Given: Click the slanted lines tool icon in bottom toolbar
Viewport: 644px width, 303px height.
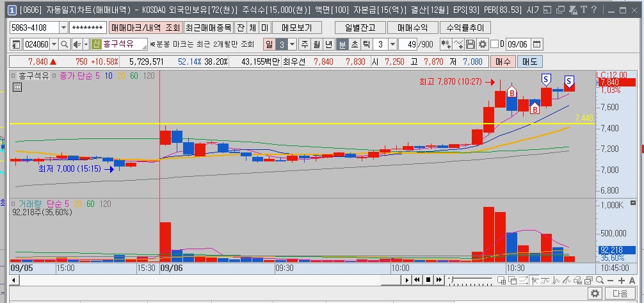Looking at the screenshot, I should pos(567,280).
